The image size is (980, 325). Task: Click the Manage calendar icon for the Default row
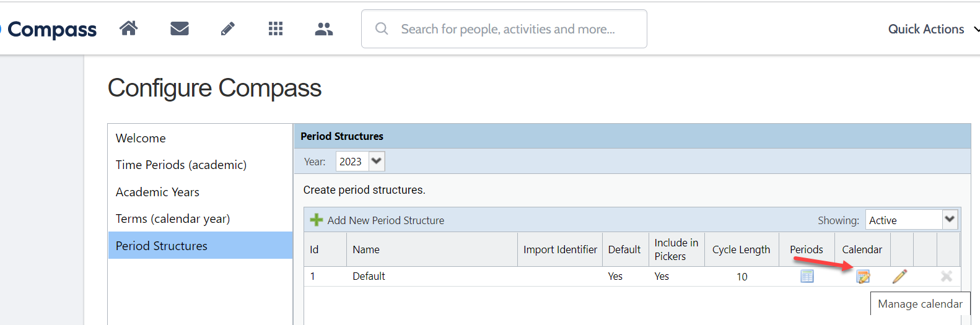(x=863, y=276)
